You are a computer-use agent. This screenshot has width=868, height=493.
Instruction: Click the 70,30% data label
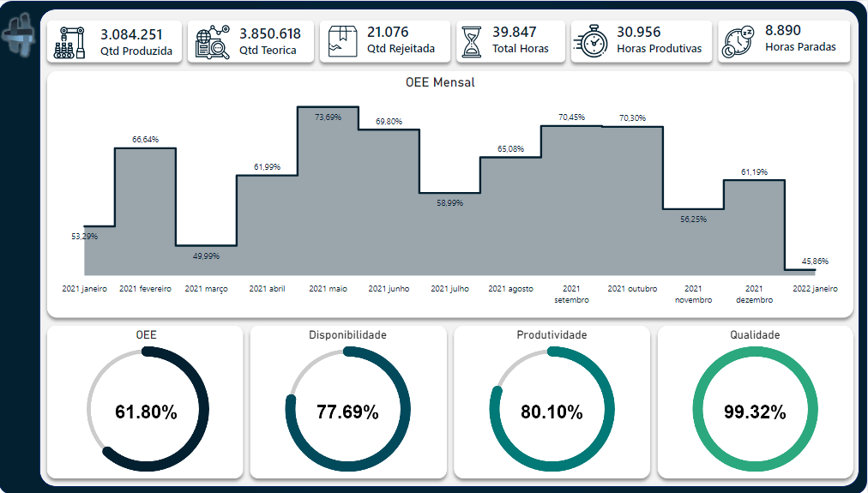click(633, 117)
